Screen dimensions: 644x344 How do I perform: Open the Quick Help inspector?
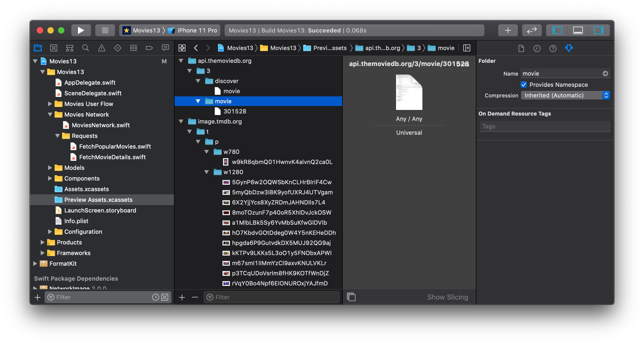point(553,48)
